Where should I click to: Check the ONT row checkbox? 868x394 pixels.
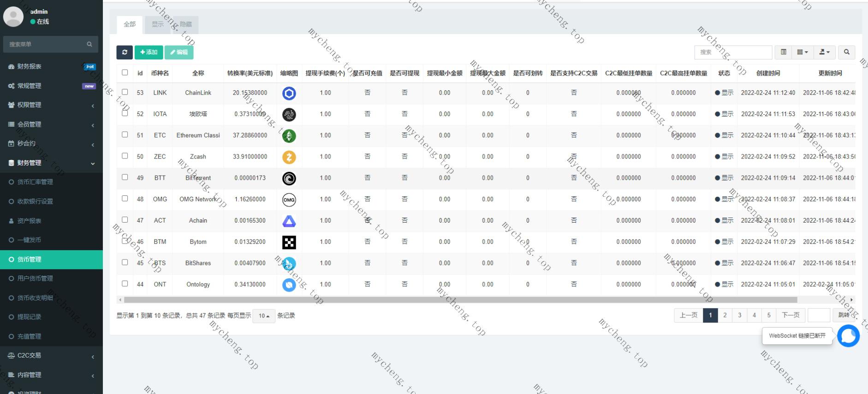coord(125,283)
